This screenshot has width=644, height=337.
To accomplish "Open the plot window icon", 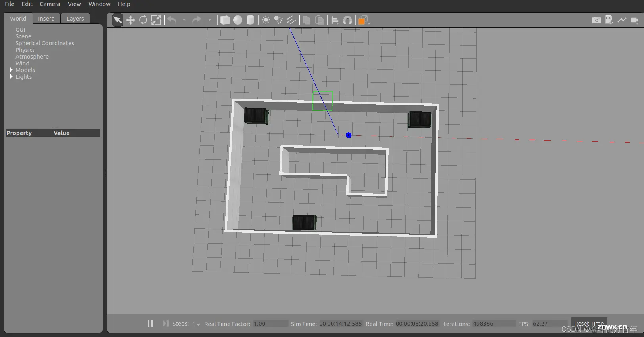I will tap(622, 20).
